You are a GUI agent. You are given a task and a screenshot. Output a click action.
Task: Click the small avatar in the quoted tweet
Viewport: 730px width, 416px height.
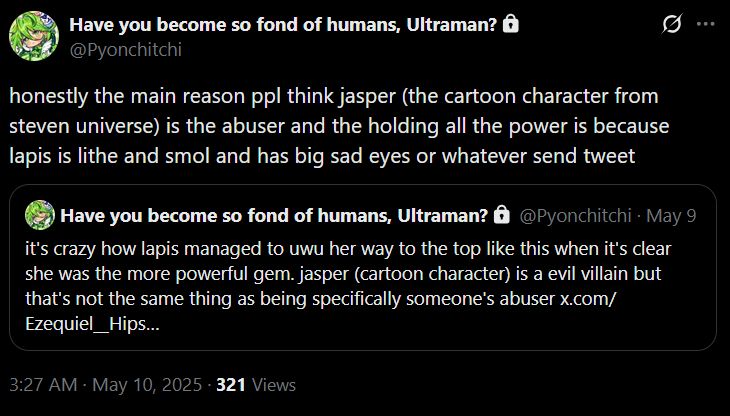(x=40, y=215)
